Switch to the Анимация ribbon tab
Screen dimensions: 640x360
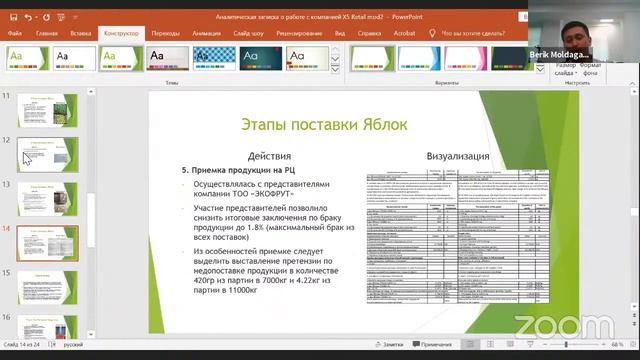207,33
